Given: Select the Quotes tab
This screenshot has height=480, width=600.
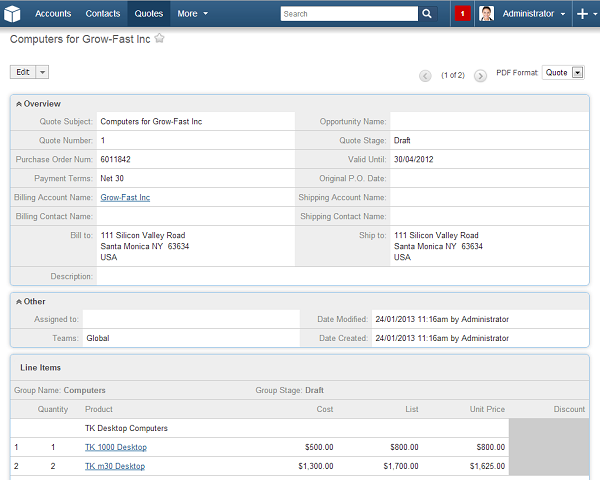Looking at the screenshot, I should pyautogui.click(x=148, y=14).
